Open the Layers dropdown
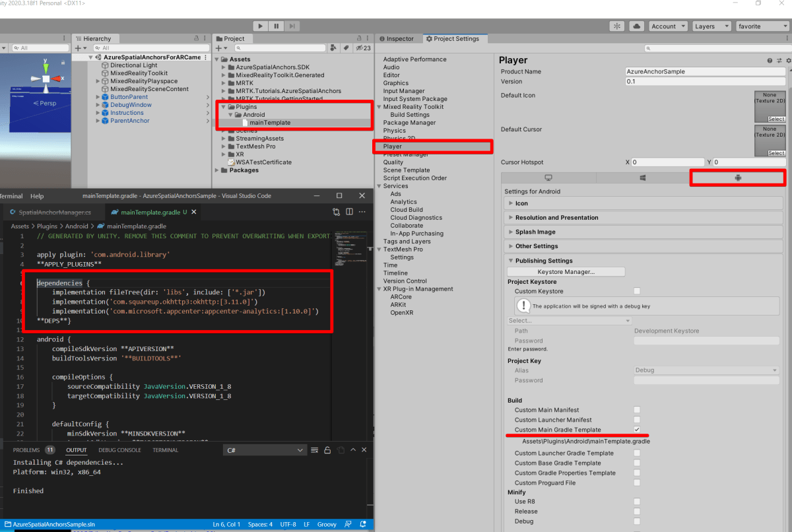Image resolution: width=792 pixels, height=532 pixels. pyautogui.click(x=711, y=26)
